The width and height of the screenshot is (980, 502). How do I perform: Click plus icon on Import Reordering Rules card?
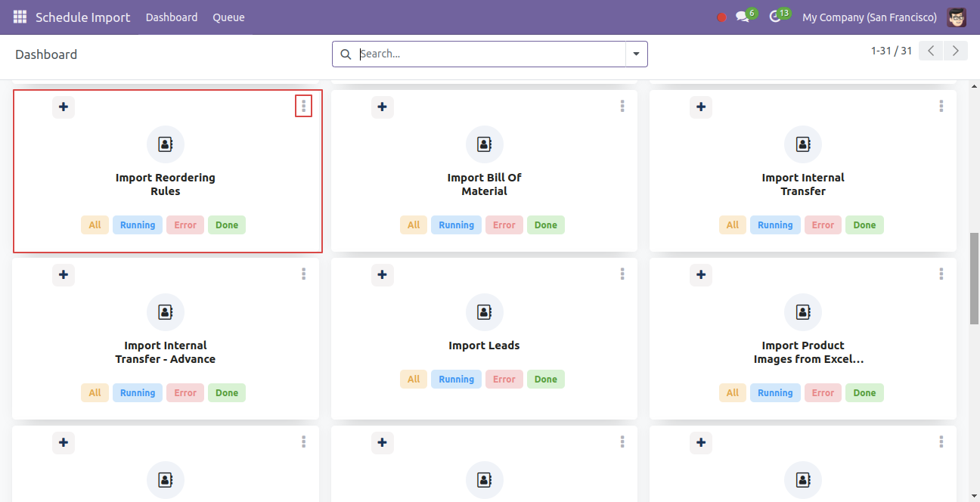click(64, 107)
